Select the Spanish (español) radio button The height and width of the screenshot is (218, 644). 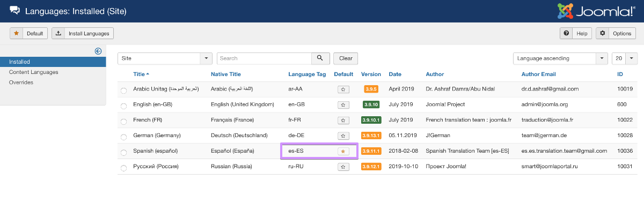coord(124,152)
